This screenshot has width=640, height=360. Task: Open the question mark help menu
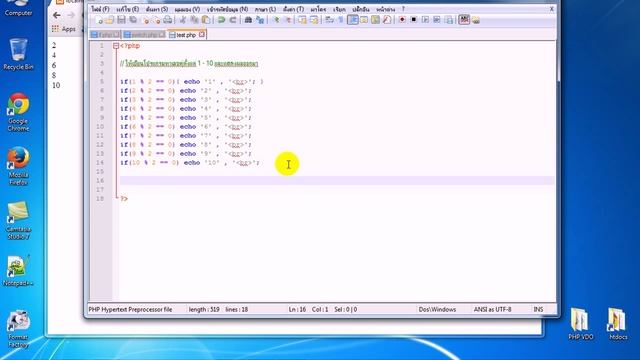(x=403, y=9)
